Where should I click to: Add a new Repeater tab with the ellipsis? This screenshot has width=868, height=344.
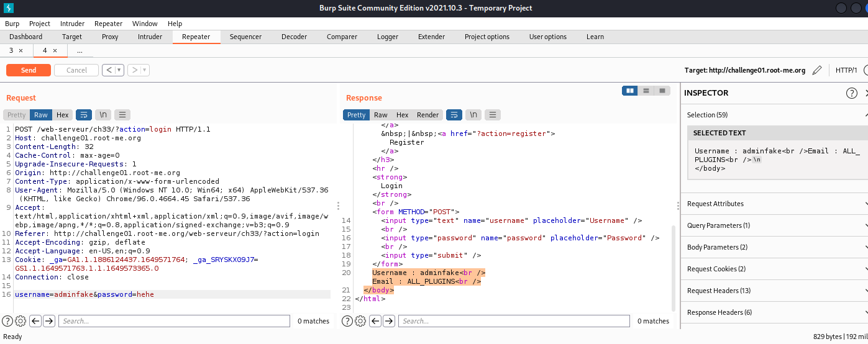(80, 51)
